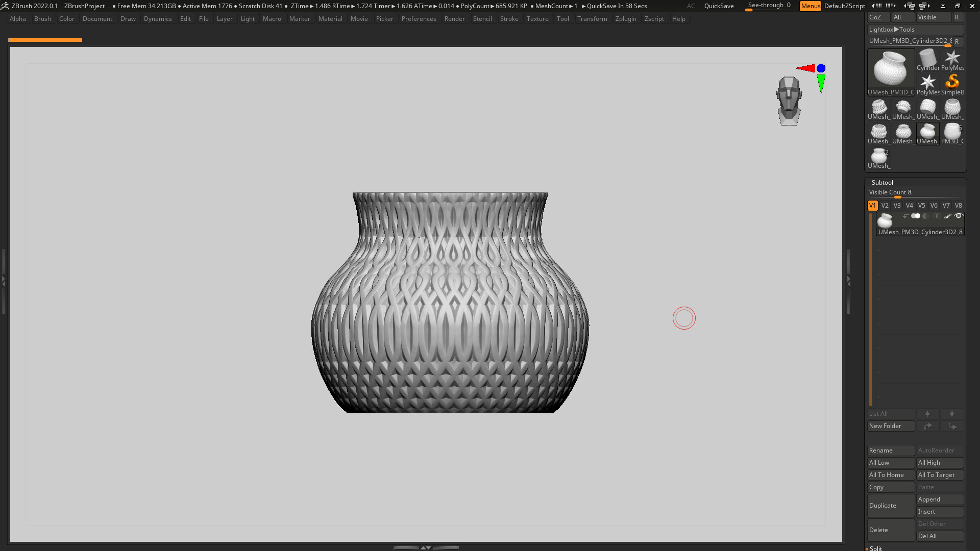Click the DefaultZScript button
This screenshot has height=551, width=980.
(845, 6)
